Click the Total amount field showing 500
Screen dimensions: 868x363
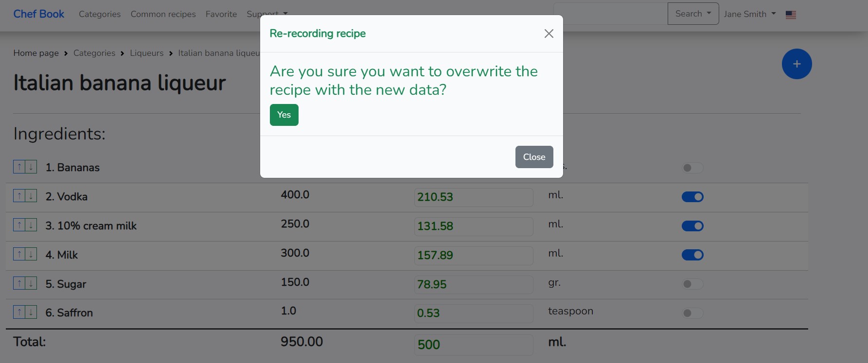[473, 345]
